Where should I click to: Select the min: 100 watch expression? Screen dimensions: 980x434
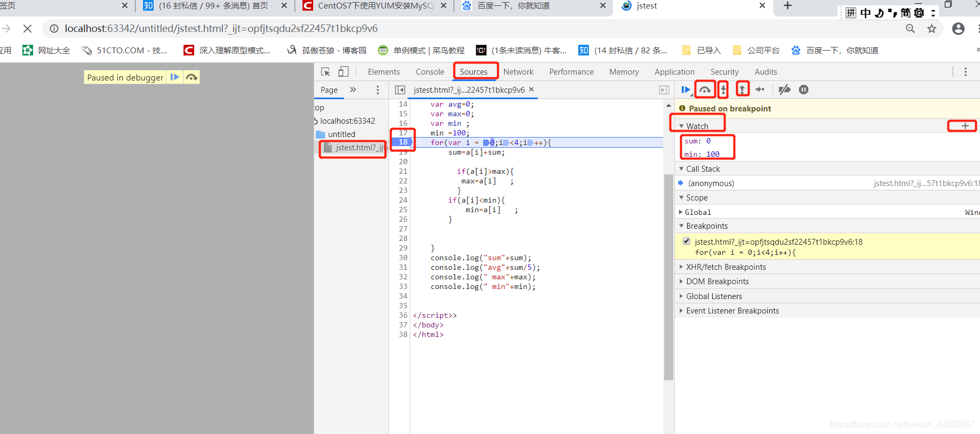702,154
